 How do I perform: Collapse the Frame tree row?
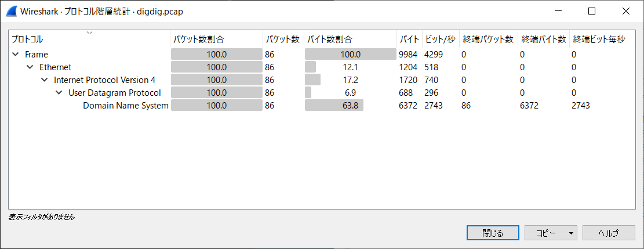(16, 54)
